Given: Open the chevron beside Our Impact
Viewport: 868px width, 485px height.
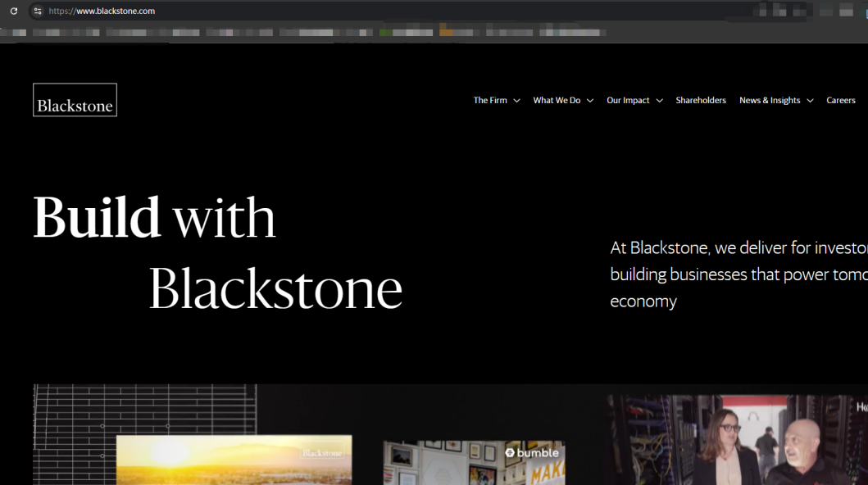Looking at the screenshot, I should point(659,101).
